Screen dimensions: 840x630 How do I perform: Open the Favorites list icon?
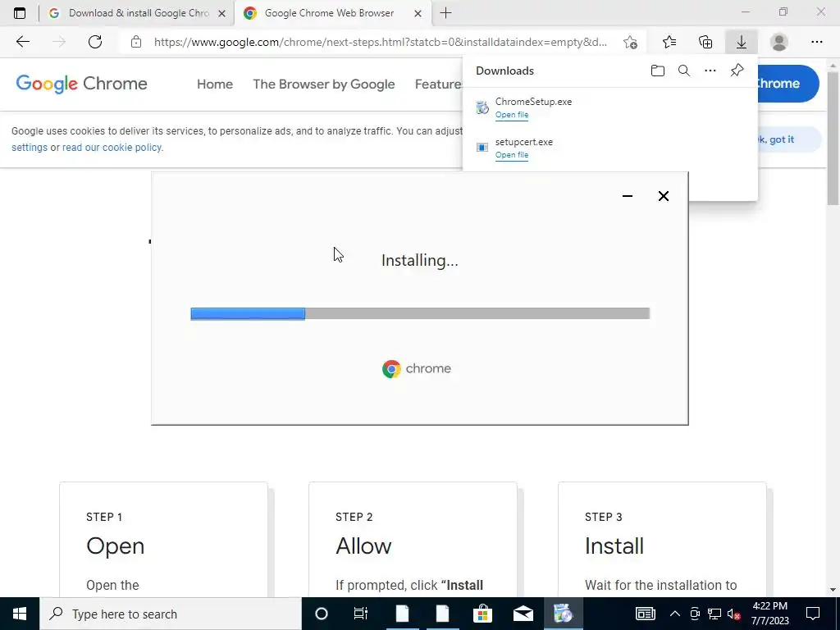pyautogui.click(x=669, y=42)
